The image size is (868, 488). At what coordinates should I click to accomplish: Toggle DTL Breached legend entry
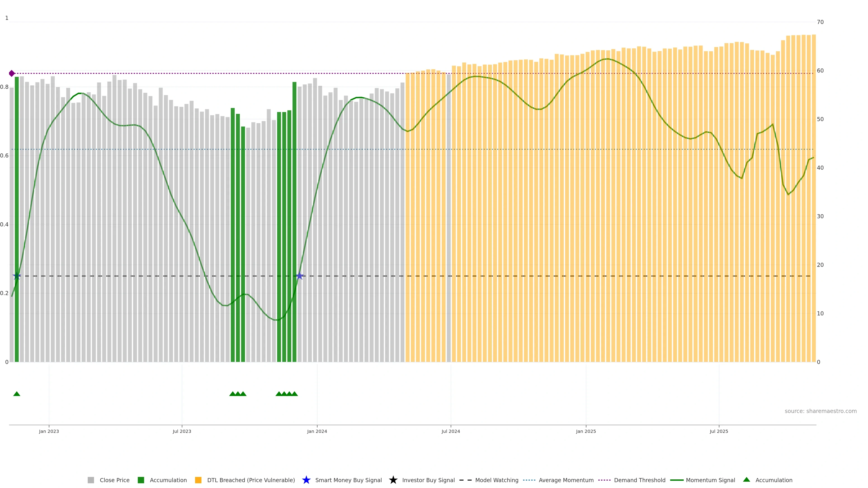(x=251, y=480)
